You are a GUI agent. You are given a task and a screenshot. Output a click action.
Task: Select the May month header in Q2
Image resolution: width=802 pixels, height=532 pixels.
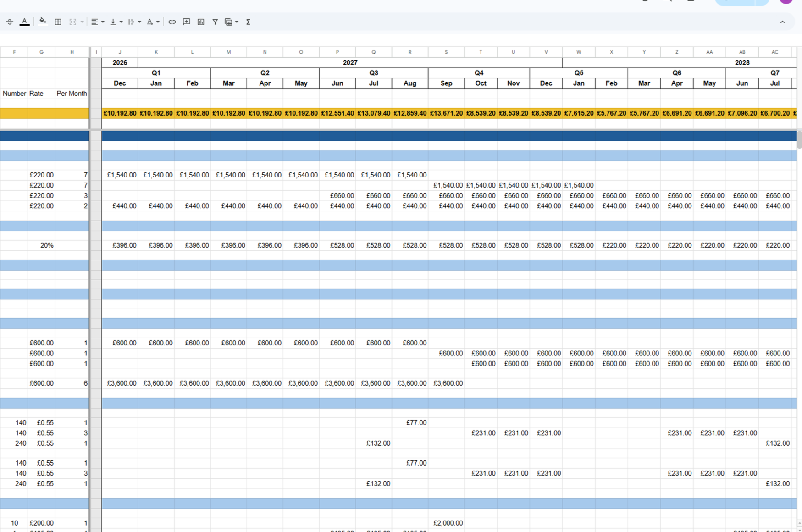click(301, 83)
